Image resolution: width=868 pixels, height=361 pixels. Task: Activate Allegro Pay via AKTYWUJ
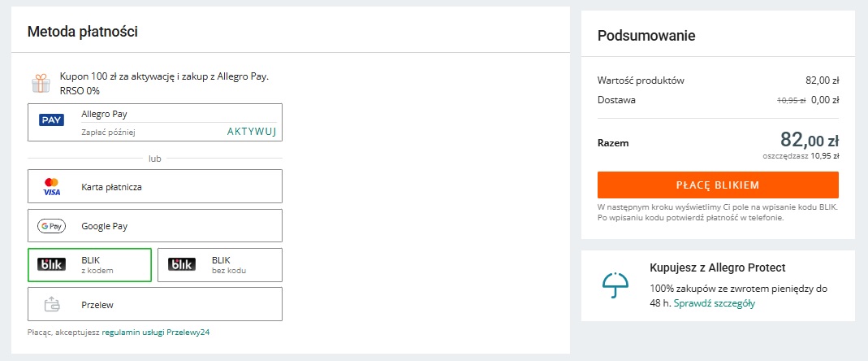(252, 132)
